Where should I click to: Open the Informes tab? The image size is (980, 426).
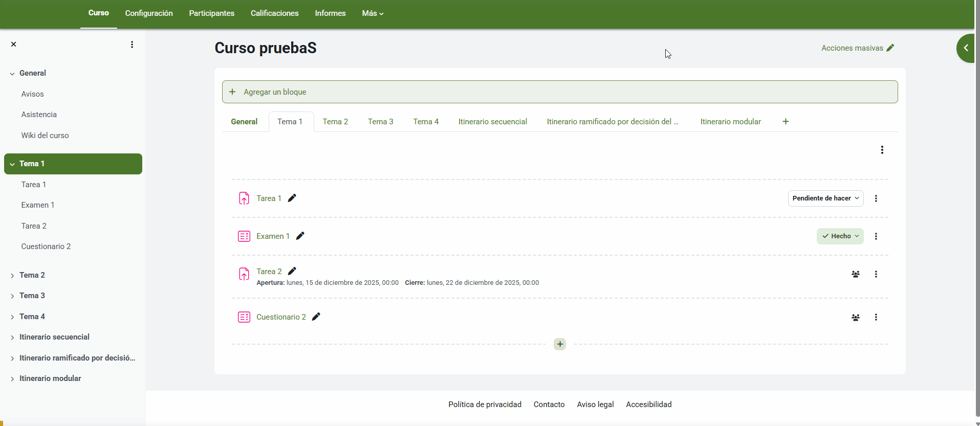(330, 13)
